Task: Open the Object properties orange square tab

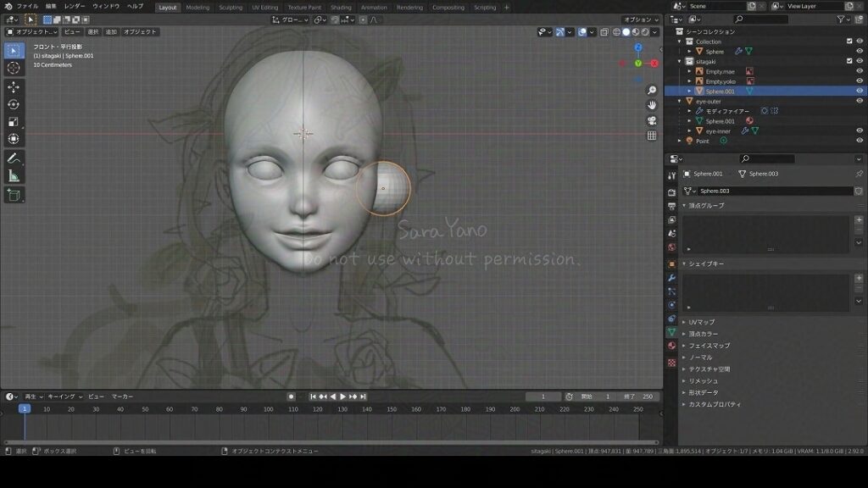Action: (671, 264)
